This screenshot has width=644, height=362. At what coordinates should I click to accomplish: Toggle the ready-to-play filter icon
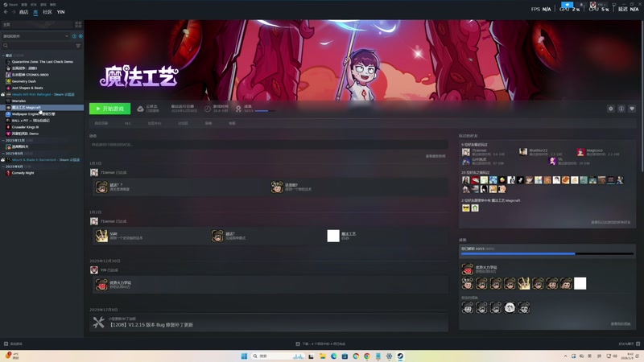80,36
